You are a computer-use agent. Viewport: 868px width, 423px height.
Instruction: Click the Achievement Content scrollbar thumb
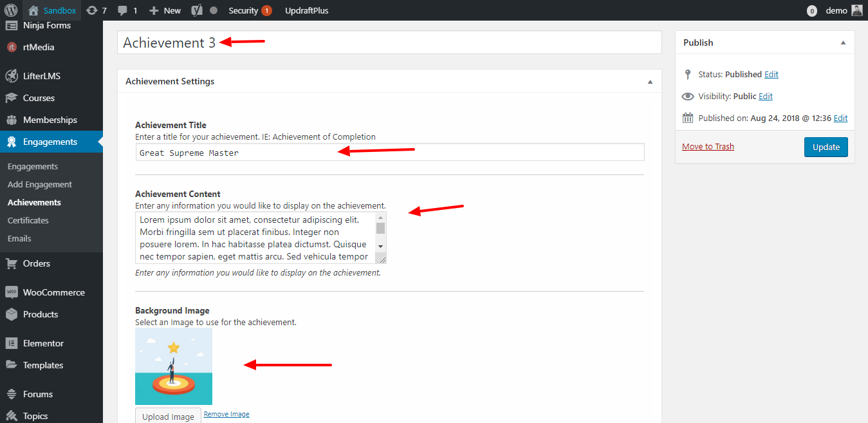click(380, 228)
